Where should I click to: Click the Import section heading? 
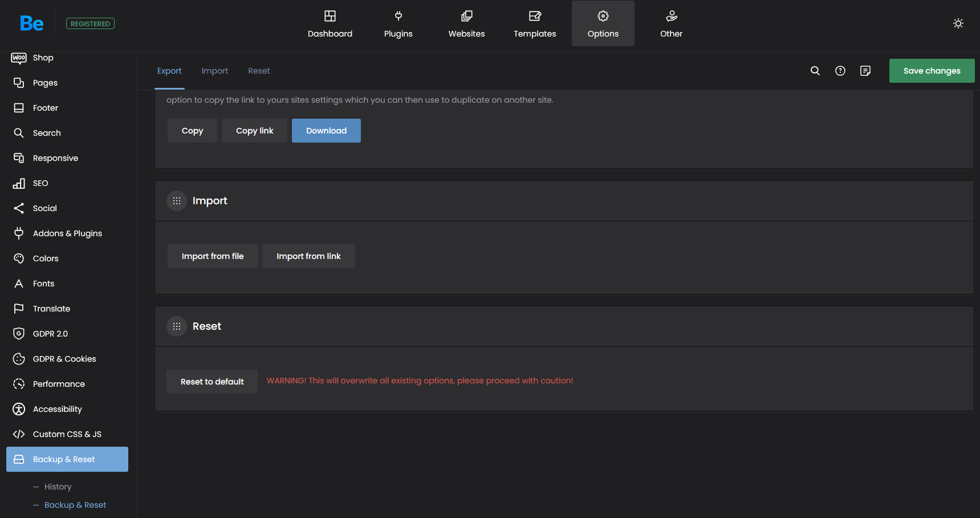click(210, 201)
